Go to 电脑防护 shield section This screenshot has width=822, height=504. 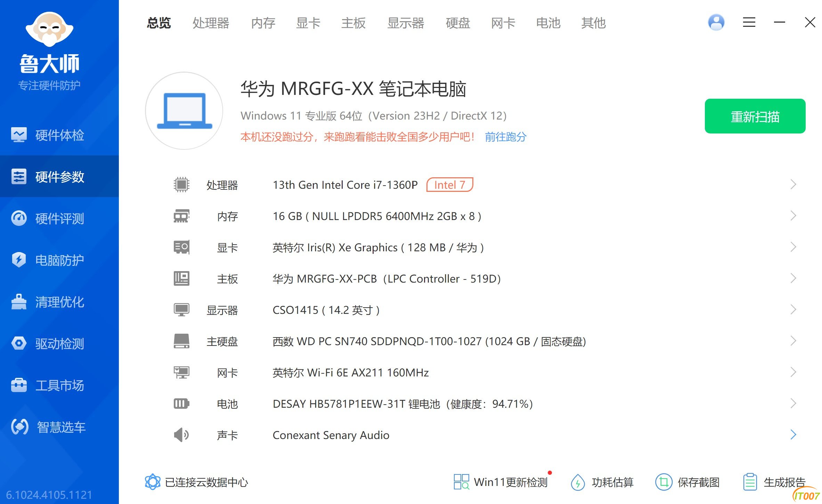(59, 260)
